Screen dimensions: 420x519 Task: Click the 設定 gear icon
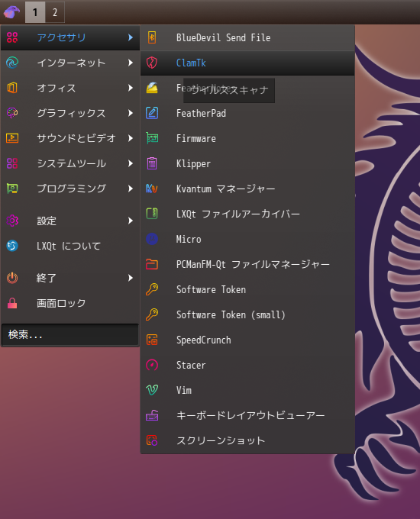pos(12,221)
